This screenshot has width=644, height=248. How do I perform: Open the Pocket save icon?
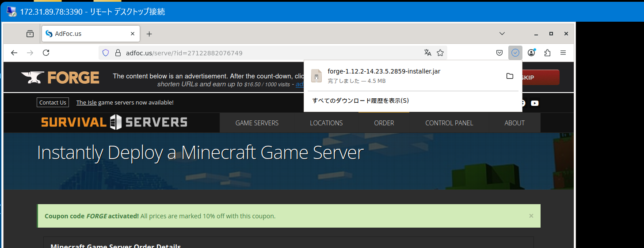[x=499, y=53]
